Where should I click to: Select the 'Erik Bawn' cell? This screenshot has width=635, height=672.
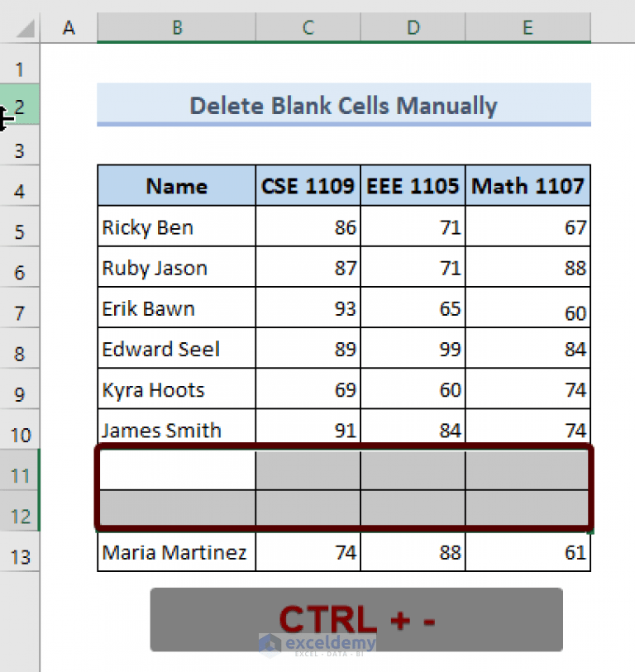[x=176, y=307]
